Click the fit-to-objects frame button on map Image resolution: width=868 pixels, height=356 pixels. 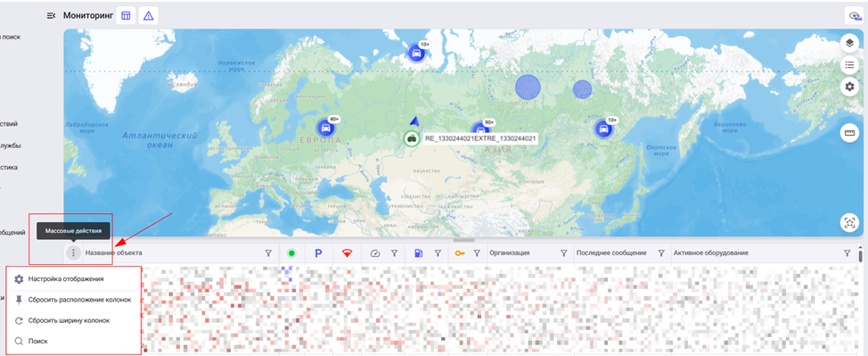click(x=849, y=222)
